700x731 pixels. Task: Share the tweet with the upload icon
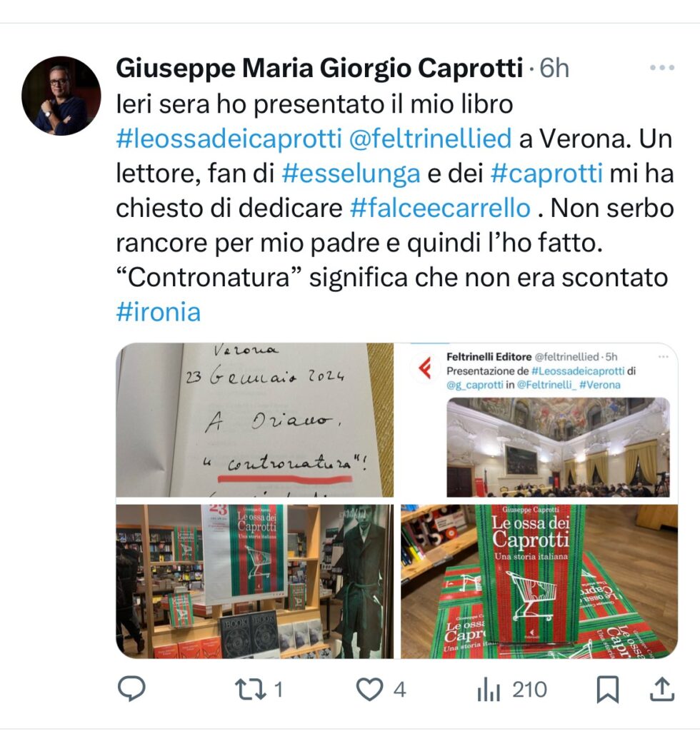click(x=662, y=689)
